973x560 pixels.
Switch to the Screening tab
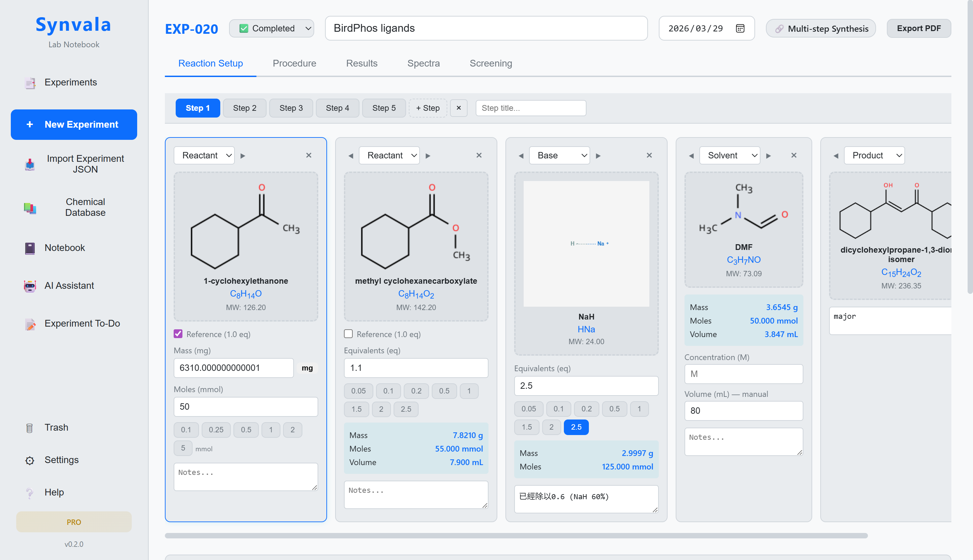coord(491,63)
